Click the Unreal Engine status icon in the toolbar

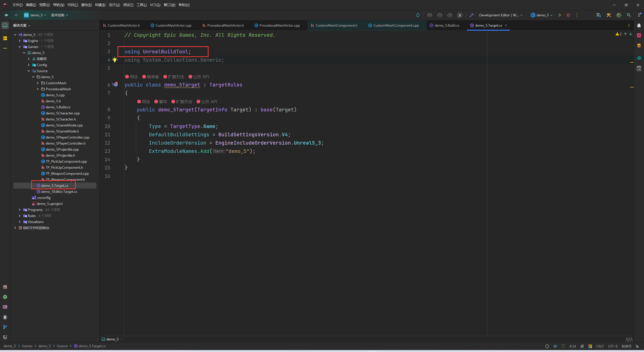[x=460, y=15]
